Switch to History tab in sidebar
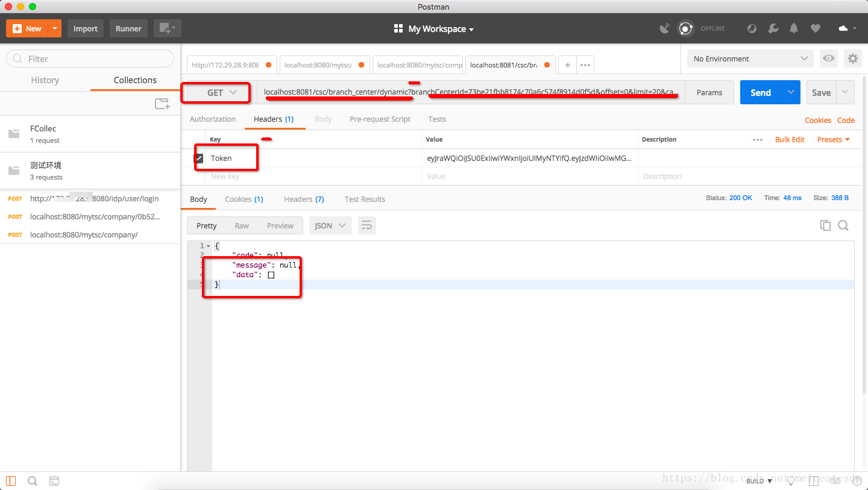Viewport: 868px width, 490px height. click(45, 80)
